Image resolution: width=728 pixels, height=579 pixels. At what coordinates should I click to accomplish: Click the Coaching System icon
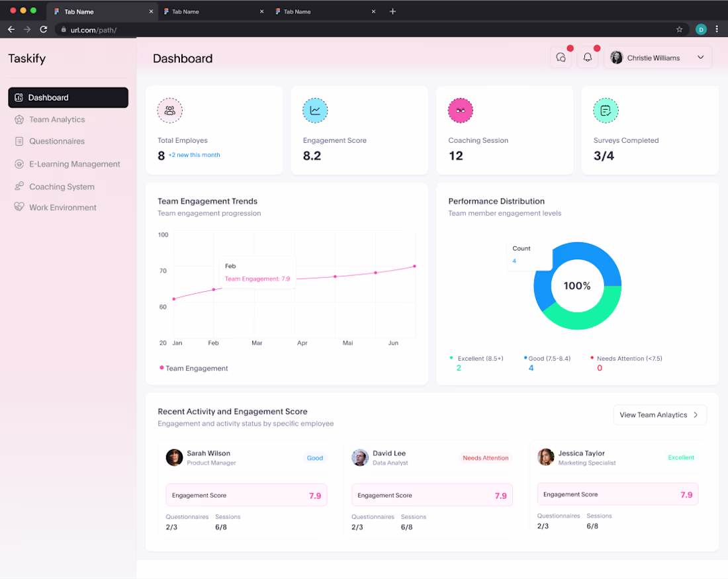[19, 186]
